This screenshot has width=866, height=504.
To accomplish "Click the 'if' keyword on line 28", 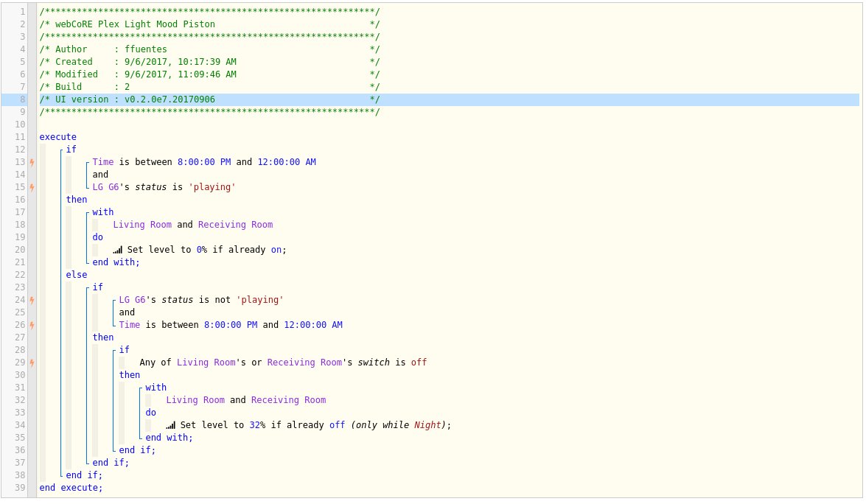I will [x=125, y=350].
